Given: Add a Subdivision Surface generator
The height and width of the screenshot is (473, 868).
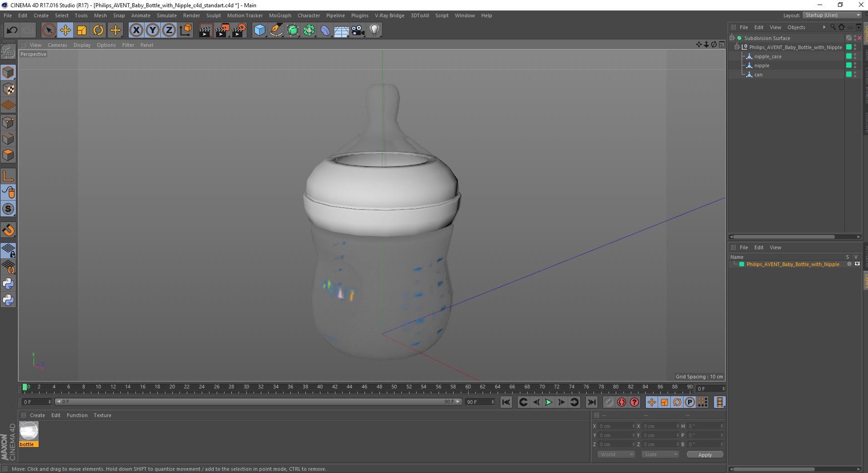Looking at the screenshot, I should tap(293, 30).
